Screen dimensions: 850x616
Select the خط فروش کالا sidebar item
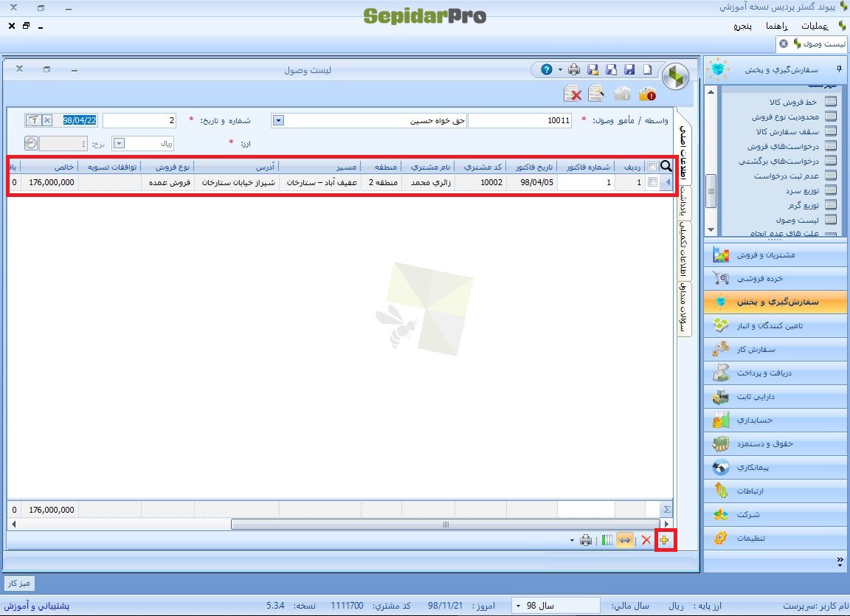(x=792, y=102)
